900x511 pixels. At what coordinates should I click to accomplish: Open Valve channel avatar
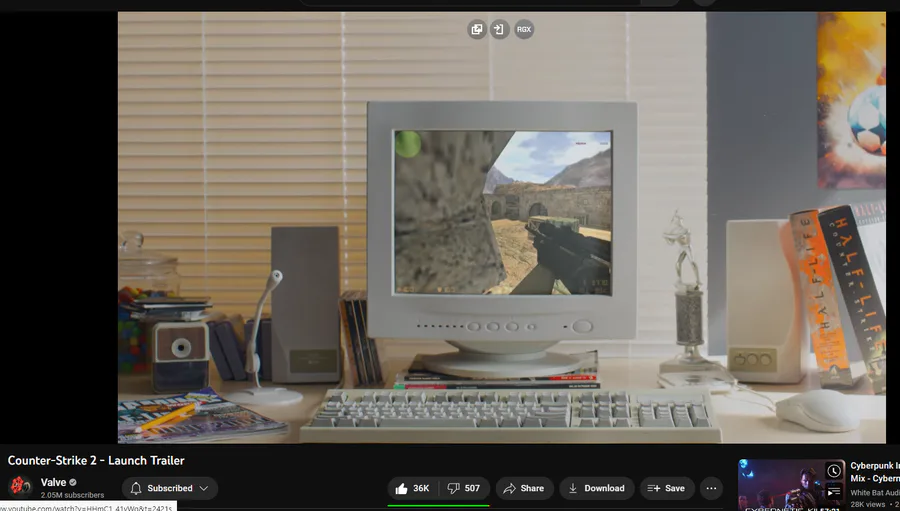click(x=20, y=487)
